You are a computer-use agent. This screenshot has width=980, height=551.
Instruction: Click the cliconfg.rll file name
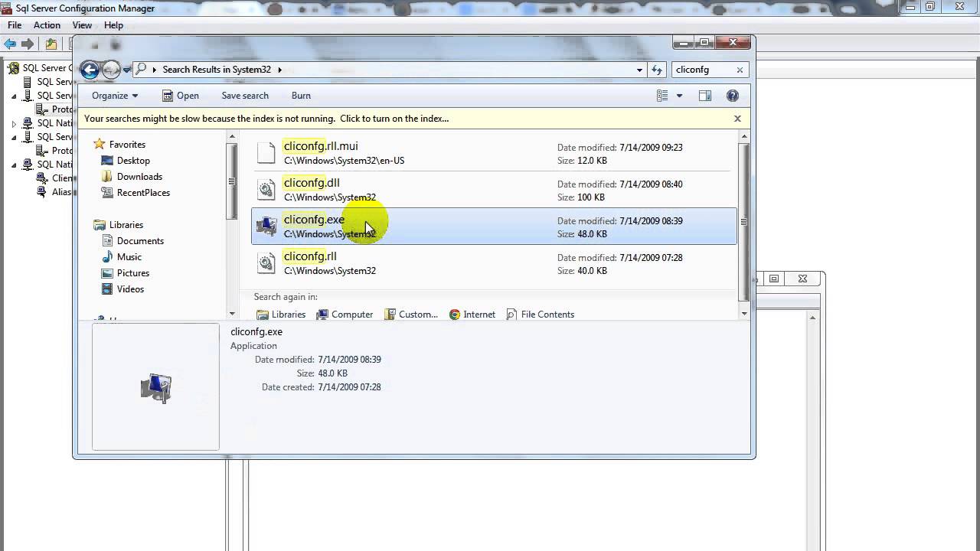(x=310, y=256)
